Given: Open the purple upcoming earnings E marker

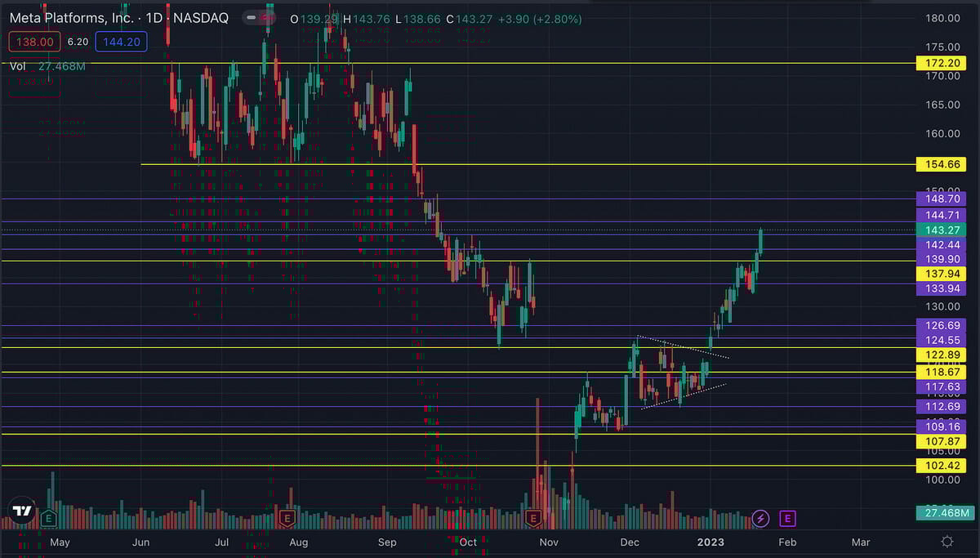Looking at the screenshot, I should (x=787, y=518).
